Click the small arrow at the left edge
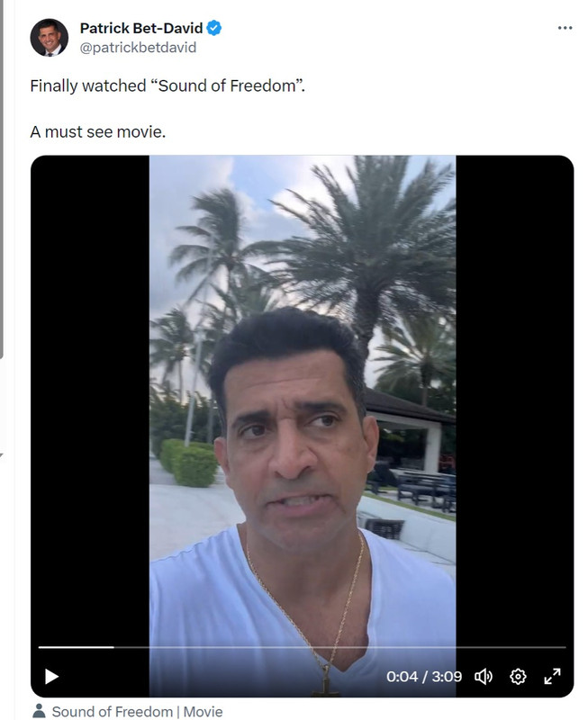This screenshot has height=720, width=588. (2, 455)
